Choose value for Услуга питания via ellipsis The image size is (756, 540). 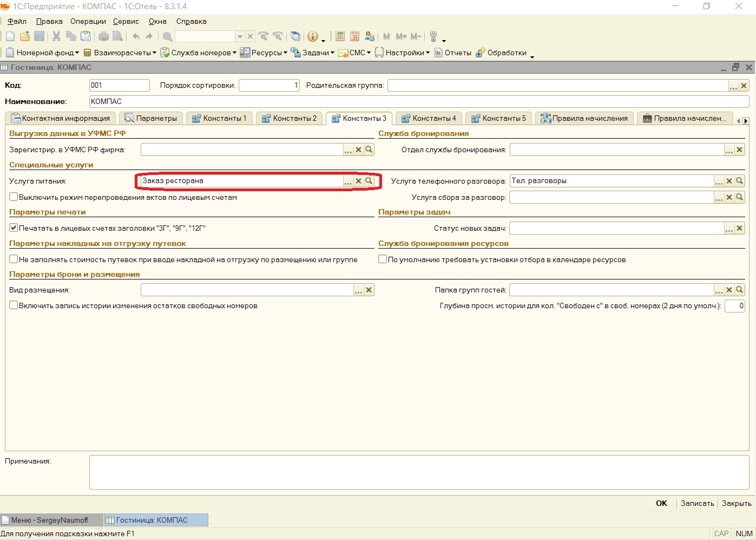tap(348, 181)
